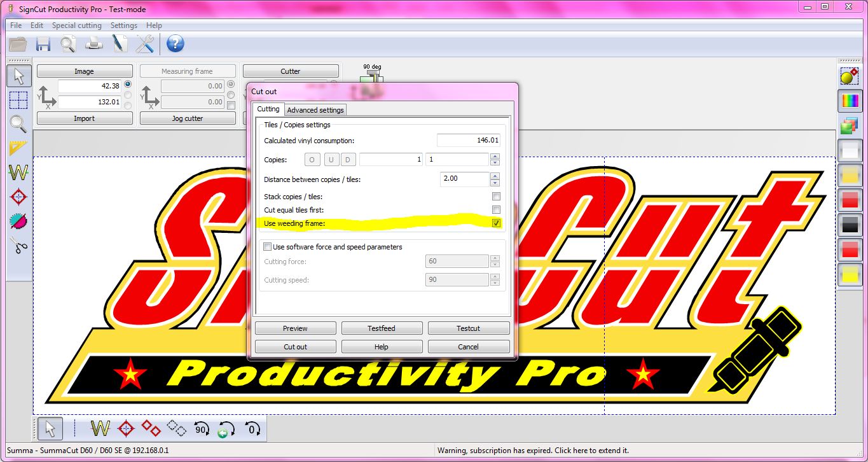Click the two red diamonds icon

tap(151, 429)
